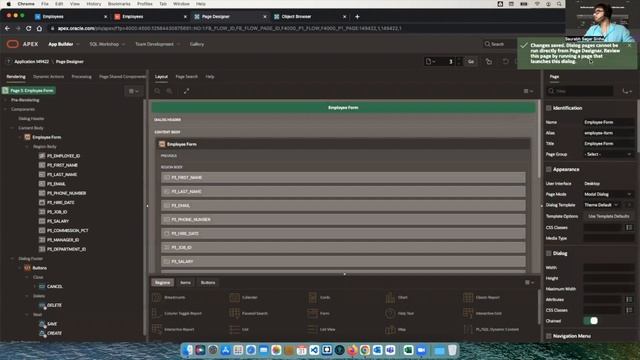Open the gallery options menu dropdown
Screen dimensions: 640x360
click(x=529, y=282)
